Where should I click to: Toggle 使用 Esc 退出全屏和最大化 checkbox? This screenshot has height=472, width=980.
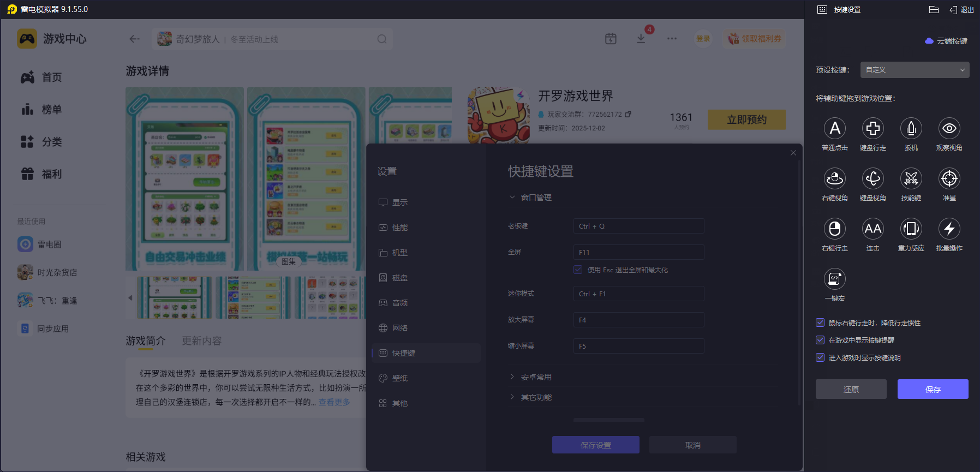click(578, 270)
